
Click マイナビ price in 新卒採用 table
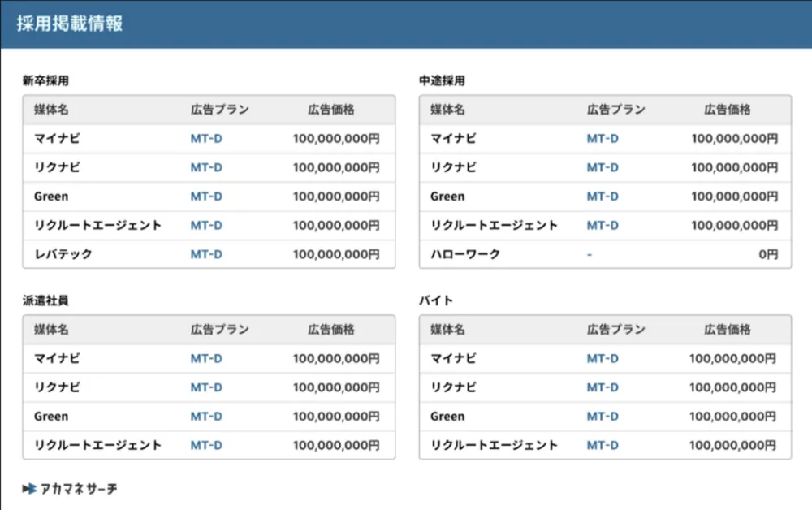click(336, 139)
